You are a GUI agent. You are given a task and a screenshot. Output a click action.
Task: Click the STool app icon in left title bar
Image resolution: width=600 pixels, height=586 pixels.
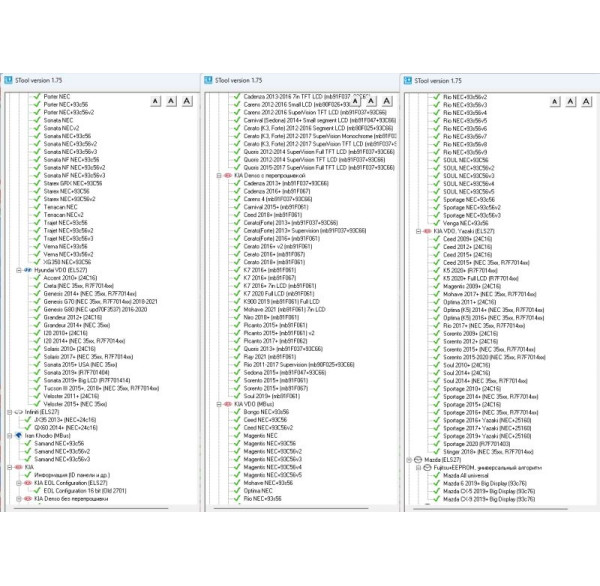pos(7,79)
